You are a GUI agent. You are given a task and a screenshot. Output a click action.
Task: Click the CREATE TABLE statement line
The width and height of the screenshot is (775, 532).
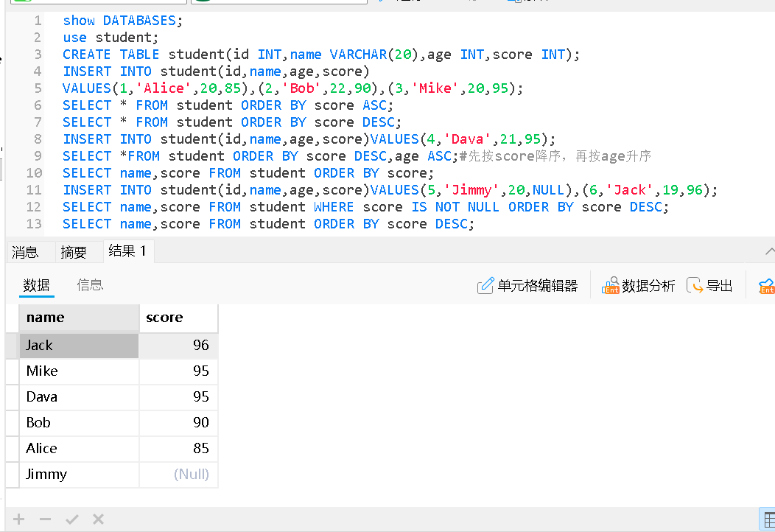pos(321,55)
